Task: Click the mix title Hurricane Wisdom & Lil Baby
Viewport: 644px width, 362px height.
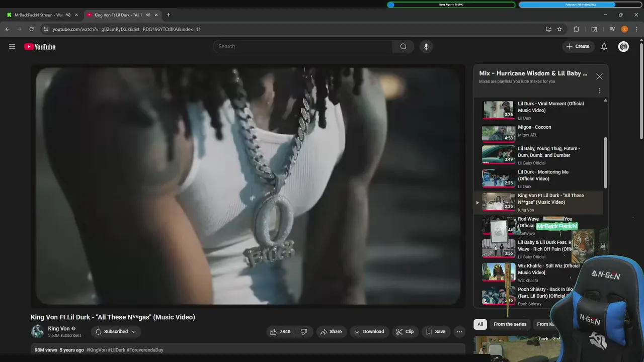Action: [x=533, y=73]
